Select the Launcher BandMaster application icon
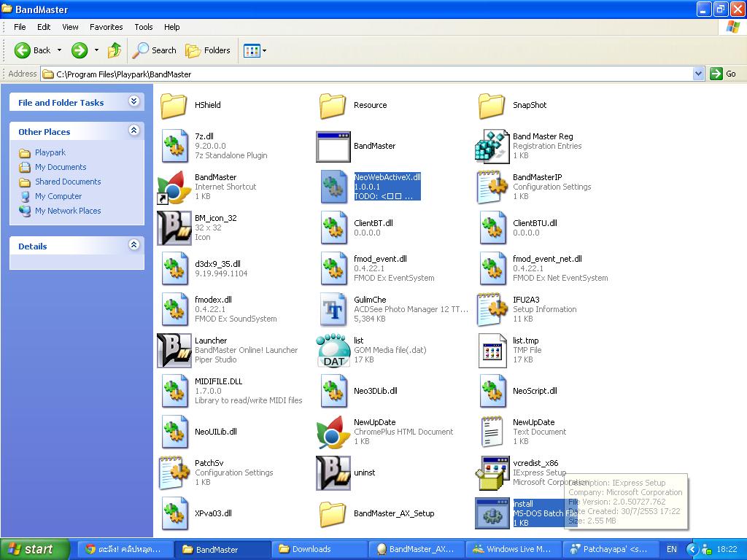 [x=174, y=350]
